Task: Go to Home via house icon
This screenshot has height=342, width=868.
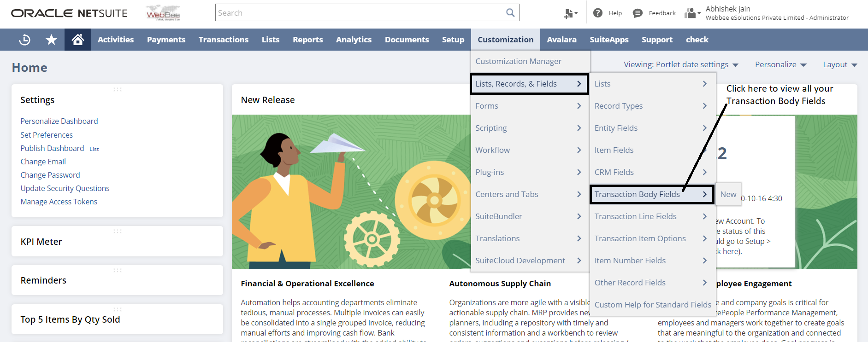Action: click(x=78, y=40)
